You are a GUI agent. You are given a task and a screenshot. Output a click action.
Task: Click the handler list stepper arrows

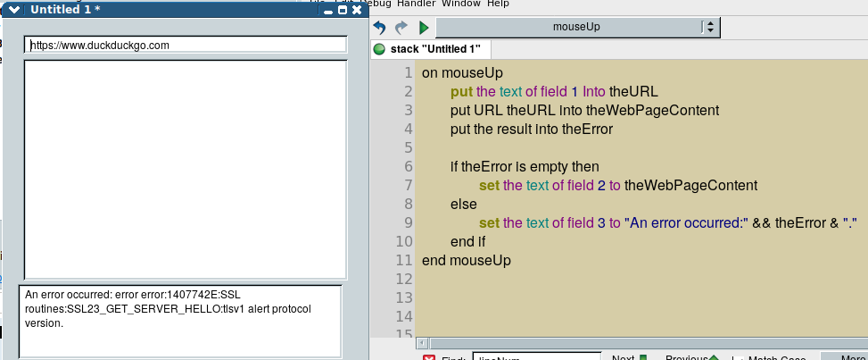(x=710, y=27)
